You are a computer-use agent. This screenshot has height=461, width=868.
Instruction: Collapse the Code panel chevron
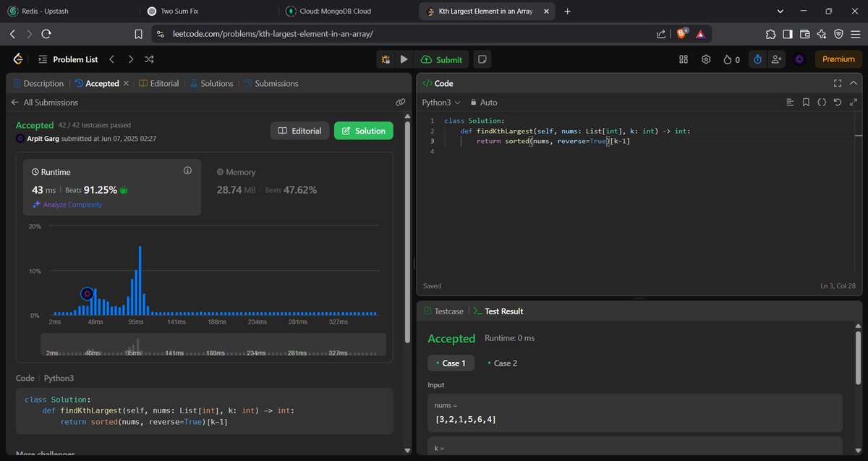click(854, 83)
